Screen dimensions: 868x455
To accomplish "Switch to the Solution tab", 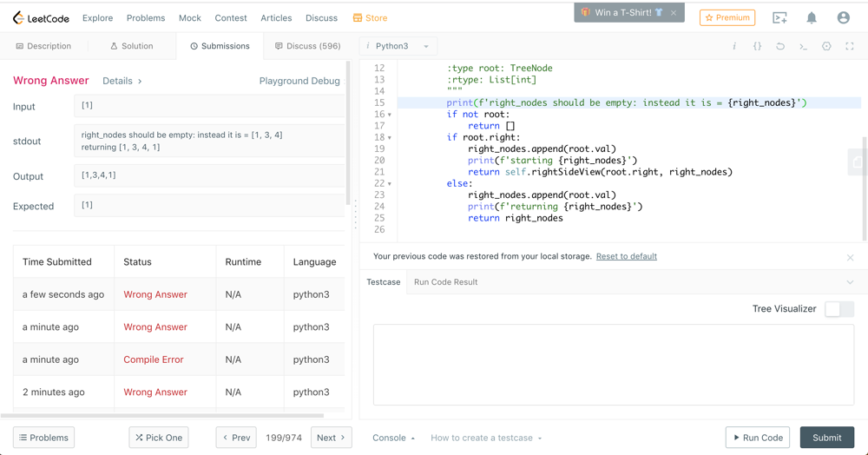I will [x=132, y=46].
